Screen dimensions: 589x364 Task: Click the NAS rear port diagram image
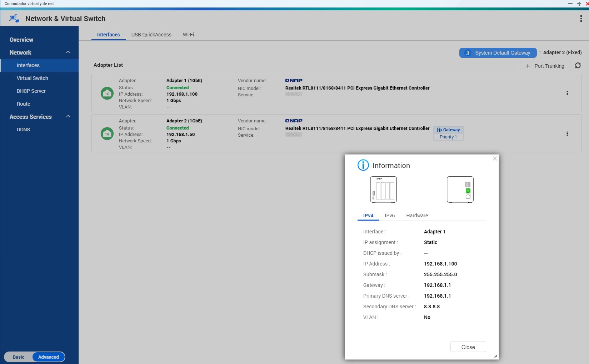pyautogui.click(x=460, y=189)
